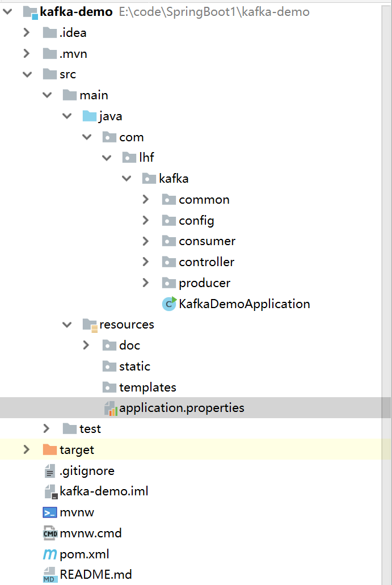This screenshot has height=585, width=392.
Task: Click the static folder icon
Action: (x=109, y=366)
